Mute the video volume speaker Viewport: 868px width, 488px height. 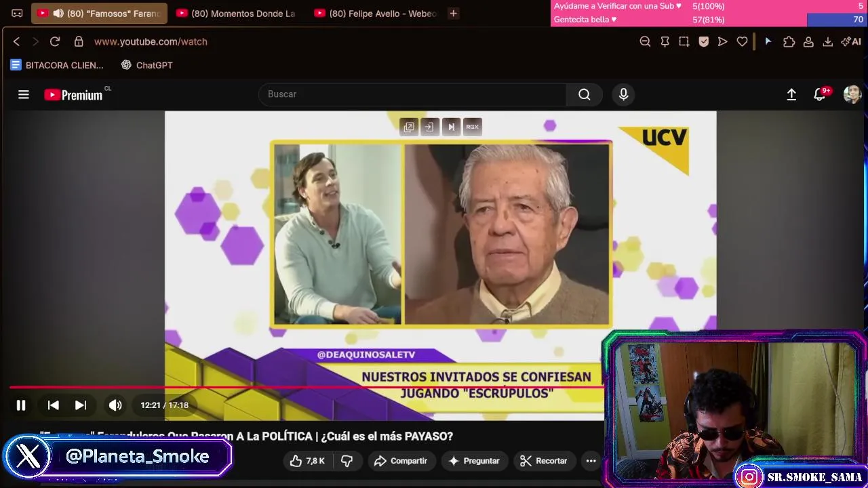pos(115,405)
